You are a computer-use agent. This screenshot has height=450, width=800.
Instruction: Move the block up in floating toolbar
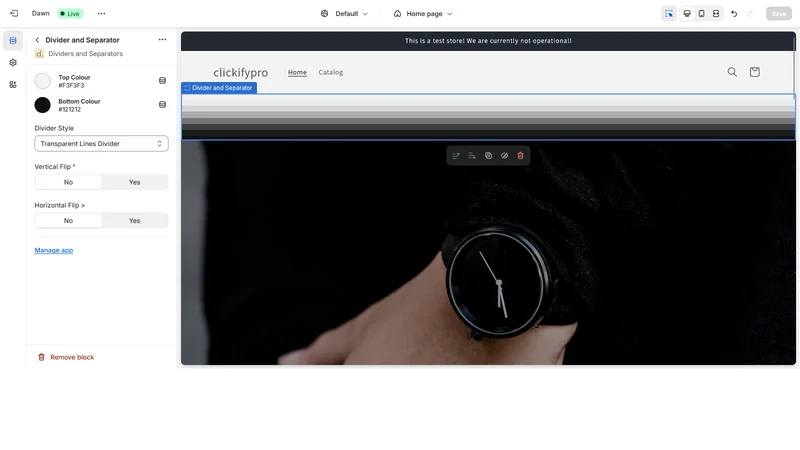click(456, 156)
